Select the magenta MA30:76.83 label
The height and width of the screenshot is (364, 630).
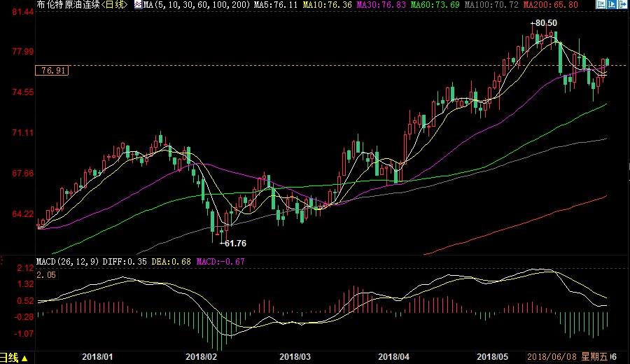click(x=380, y=5)
